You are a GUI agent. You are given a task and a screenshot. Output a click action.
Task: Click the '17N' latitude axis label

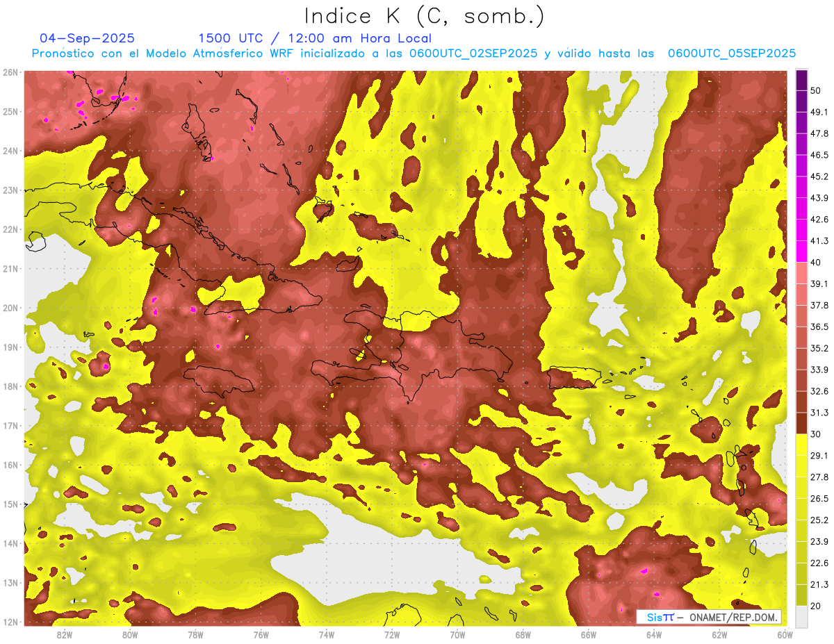tap(10, 426)
